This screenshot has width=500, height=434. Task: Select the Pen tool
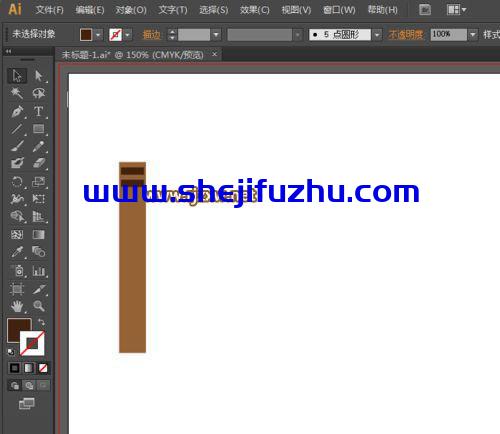17,111
